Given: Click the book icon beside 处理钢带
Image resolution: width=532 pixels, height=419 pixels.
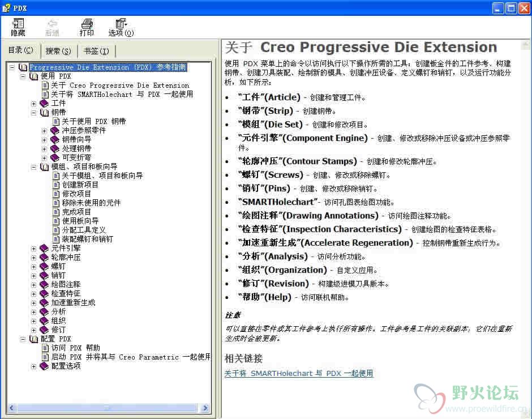Looking at the screenshot, I should click(x=55, y=148).
